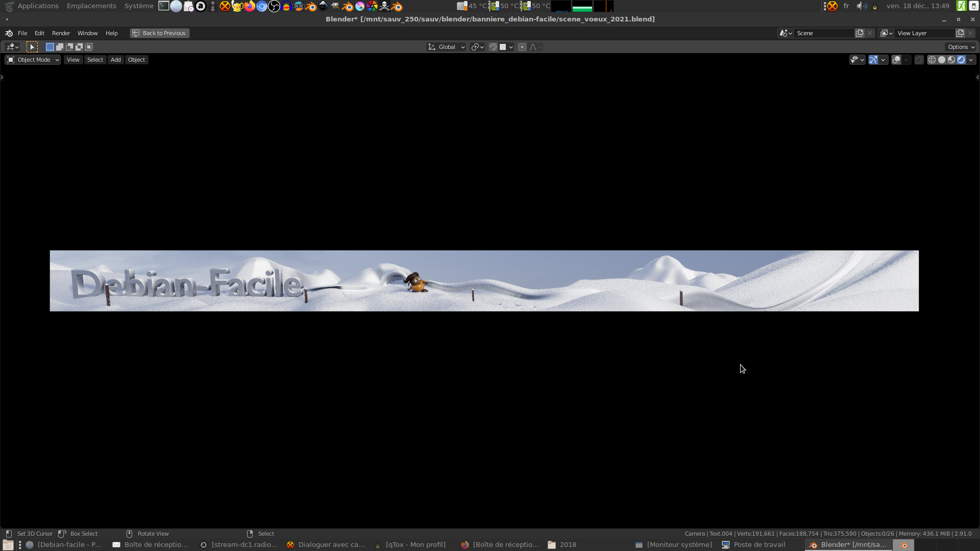This screenshot has height=551, width=980.
Task: Select the Tweak select tool icon
Action: [x=32, y=47]
